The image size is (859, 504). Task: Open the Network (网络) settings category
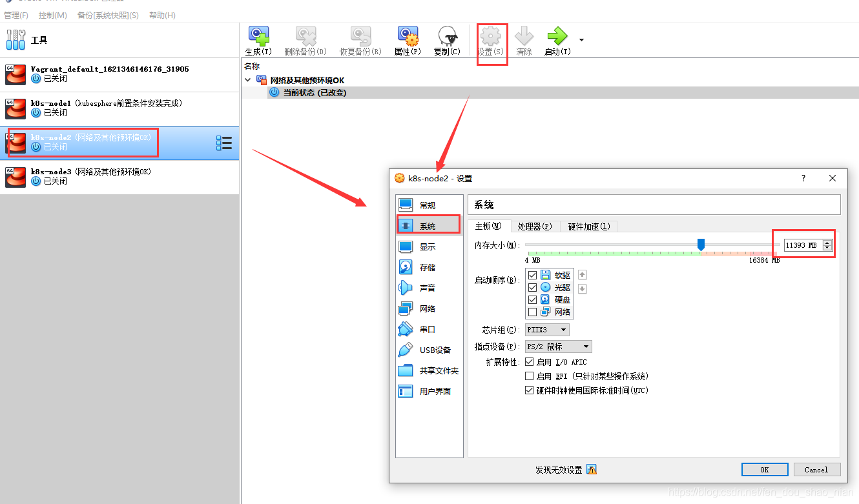point(429,308)
